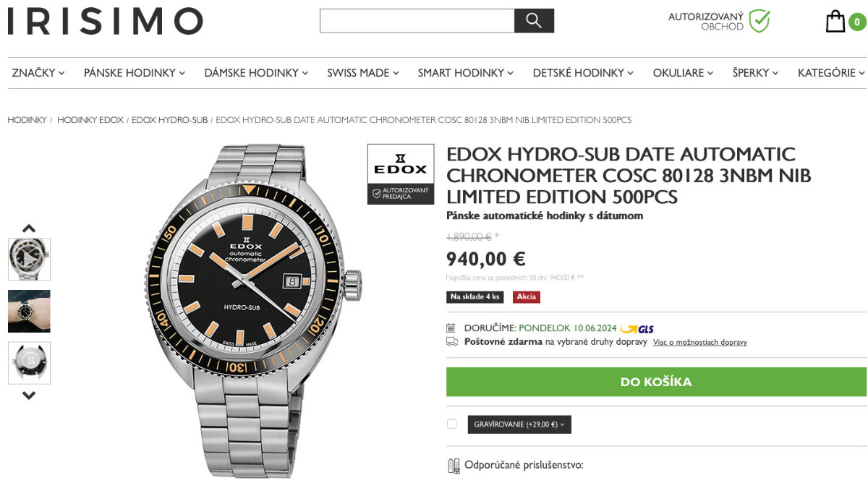The width and height of the screenshot is (868, 483).
Task: Open the Šperky menu item
Action: point(755,73)
